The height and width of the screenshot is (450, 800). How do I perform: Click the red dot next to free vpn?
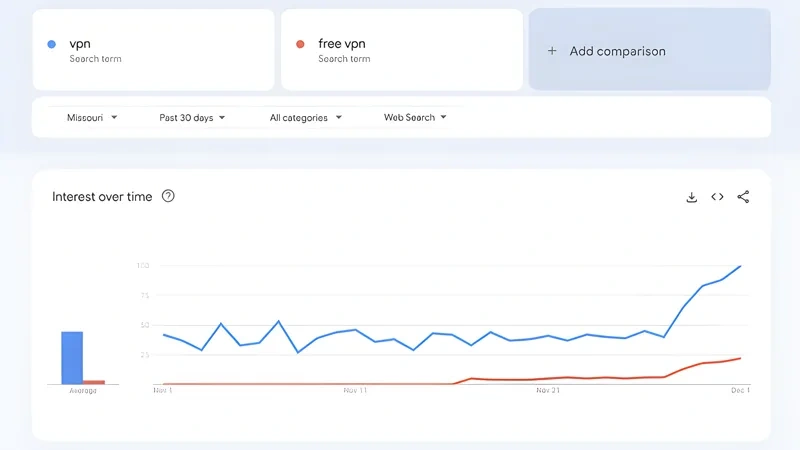(300, 44)
